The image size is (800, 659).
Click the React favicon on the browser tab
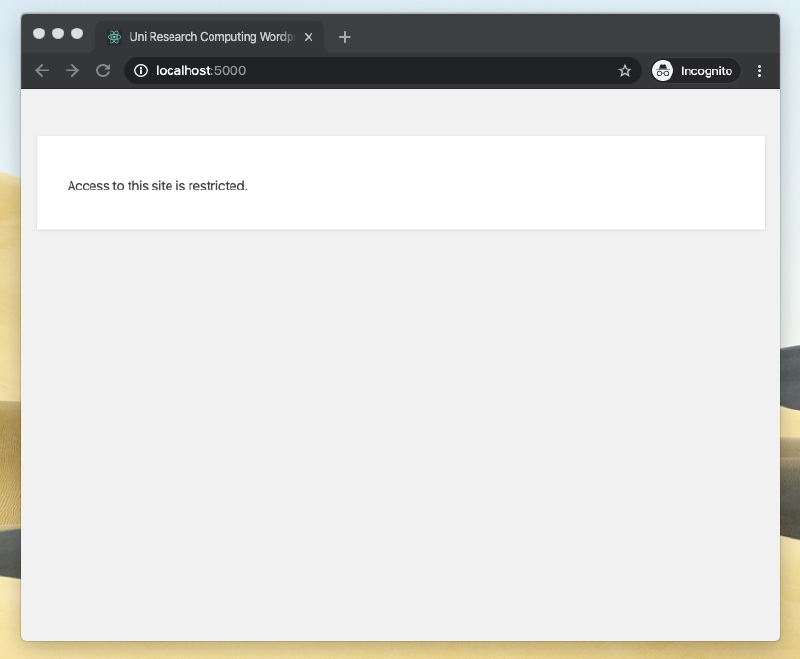112,36
